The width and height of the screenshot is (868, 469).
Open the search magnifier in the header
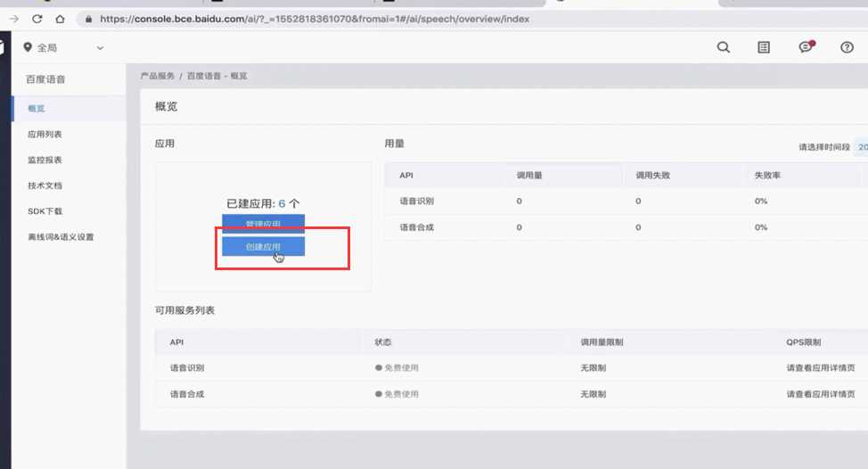[x=723, y=47]
